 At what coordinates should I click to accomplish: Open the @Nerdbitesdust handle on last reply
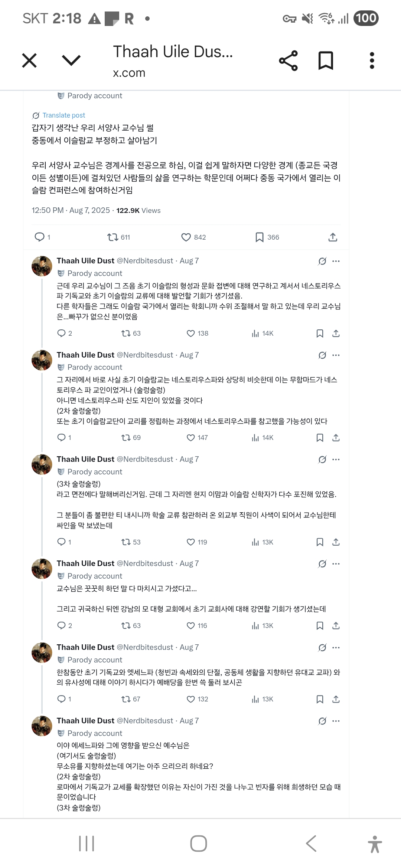(x=145, y=721)
